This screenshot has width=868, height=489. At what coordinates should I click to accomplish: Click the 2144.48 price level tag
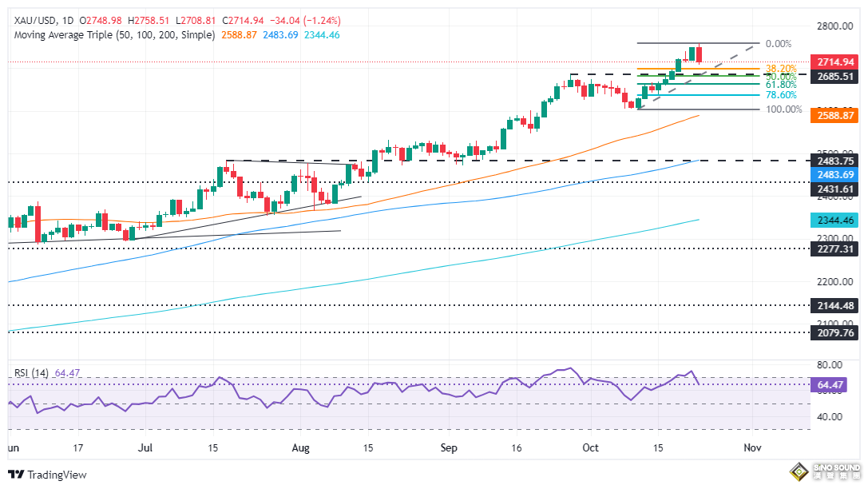coord(834,304)
